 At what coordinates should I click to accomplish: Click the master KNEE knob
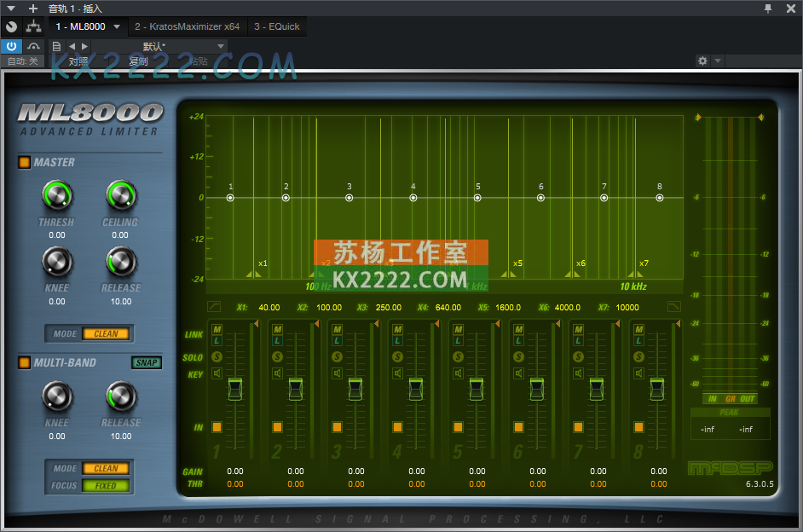tap(57, 262)
